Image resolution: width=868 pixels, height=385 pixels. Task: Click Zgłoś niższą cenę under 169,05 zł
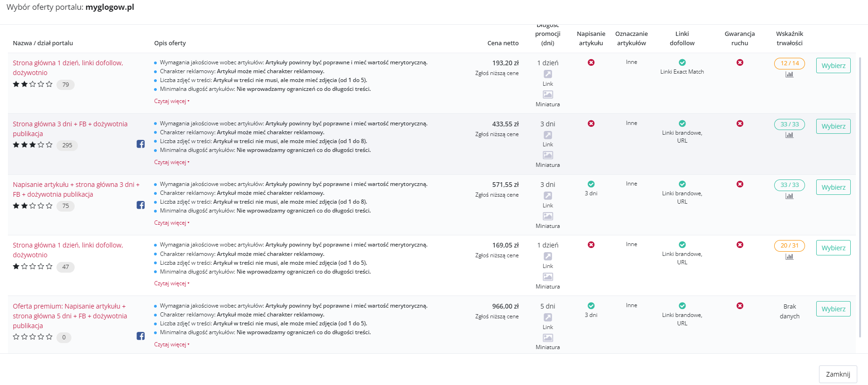click(497, 255)
